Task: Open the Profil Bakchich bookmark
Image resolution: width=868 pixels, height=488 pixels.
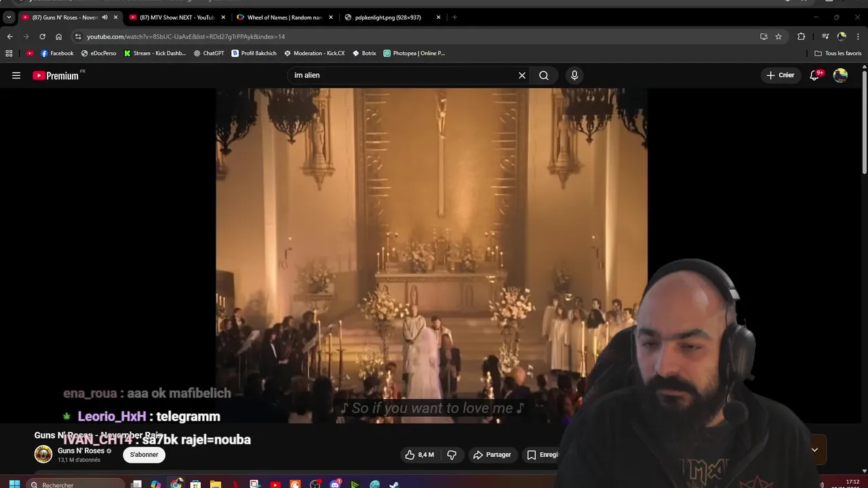Action: [254, 53]
